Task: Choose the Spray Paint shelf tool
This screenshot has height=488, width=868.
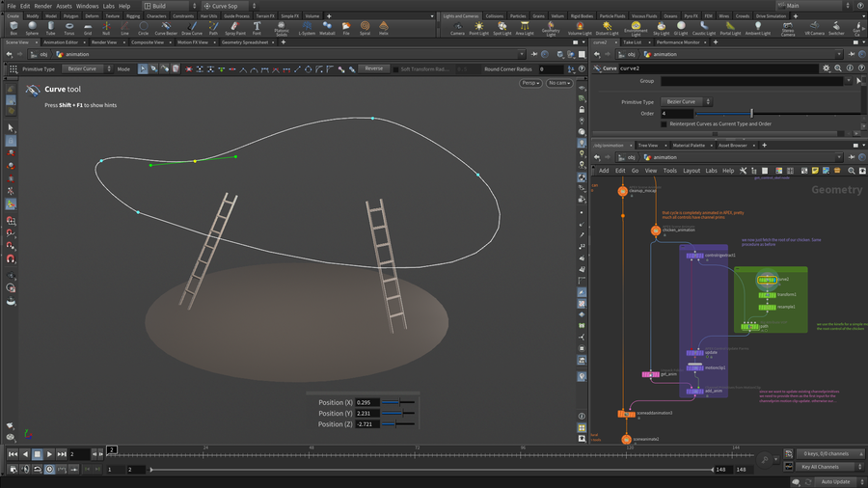Action: [234, 28]
